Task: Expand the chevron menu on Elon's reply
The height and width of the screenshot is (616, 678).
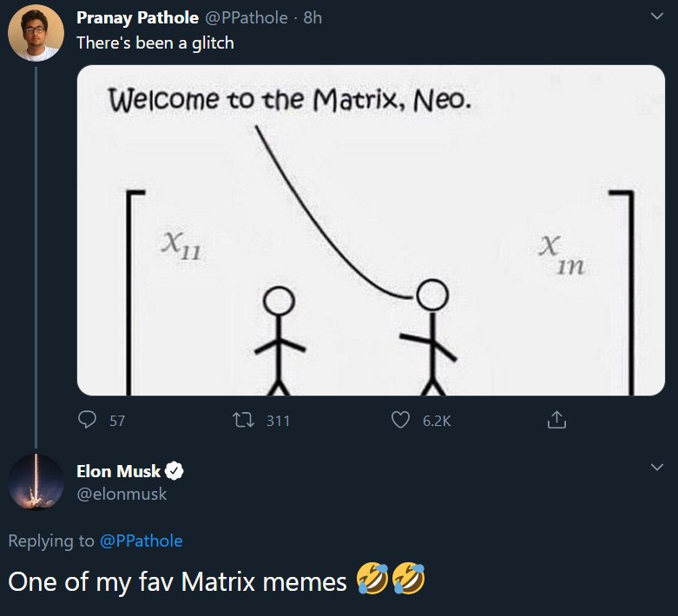Action: pos(656,468)
